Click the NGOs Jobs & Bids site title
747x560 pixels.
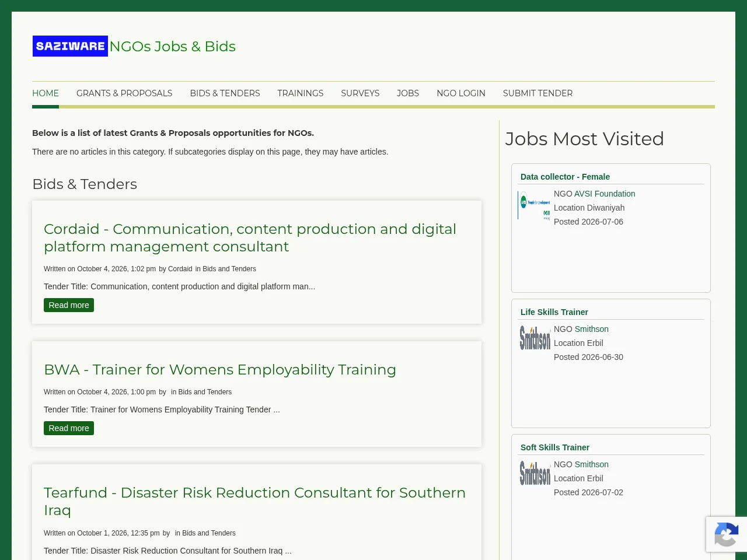(x=173, y=46)
